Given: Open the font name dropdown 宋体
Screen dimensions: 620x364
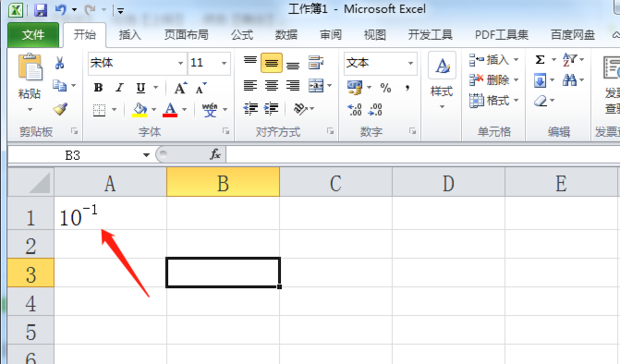Looking at the screenshot, I should [180, 63].
